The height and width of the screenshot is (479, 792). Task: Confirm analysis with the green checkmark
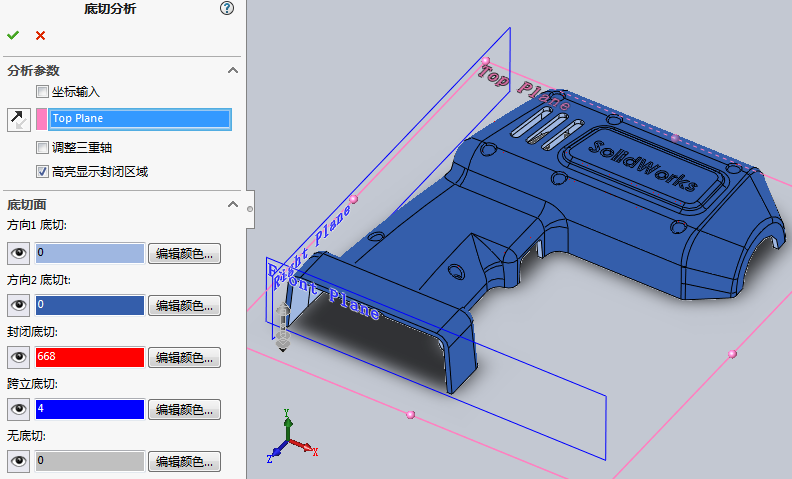(13, 35)
